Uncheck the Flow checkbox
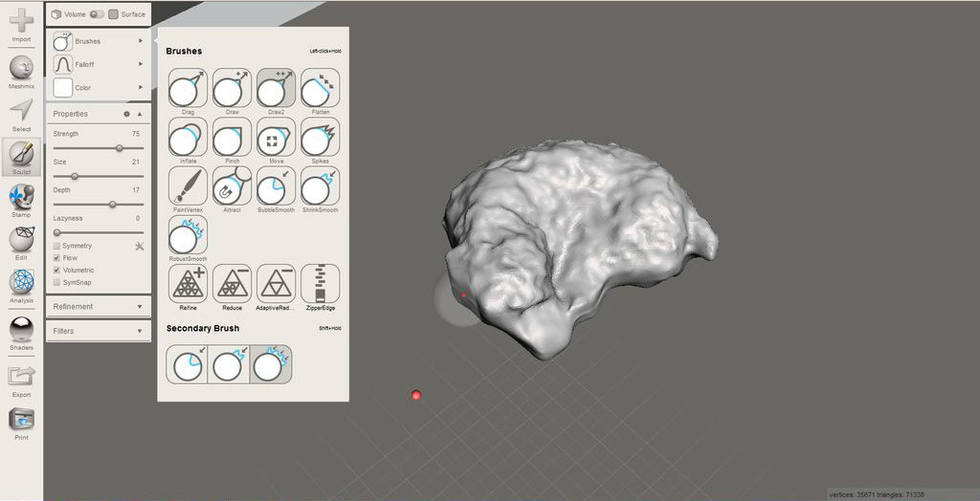This screenshot has height=501, width=980. tap(56, 258)
